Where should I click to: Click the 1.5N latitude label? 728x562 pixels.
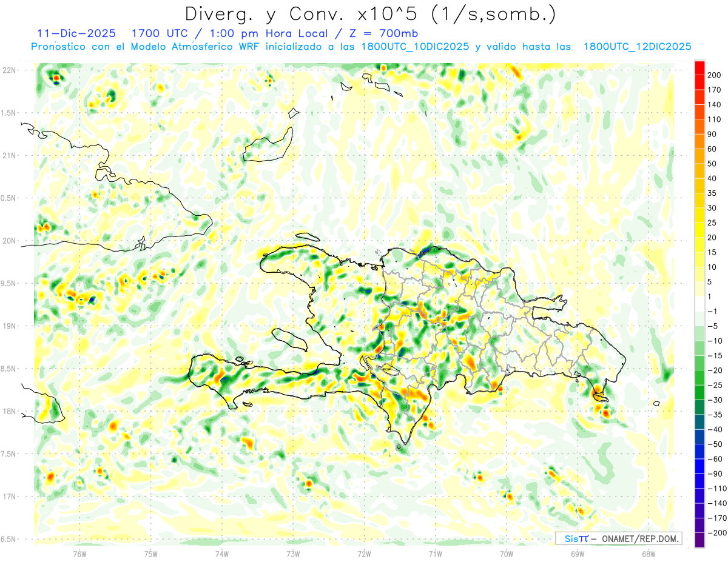pyautogui.click(x=8, y=113)
